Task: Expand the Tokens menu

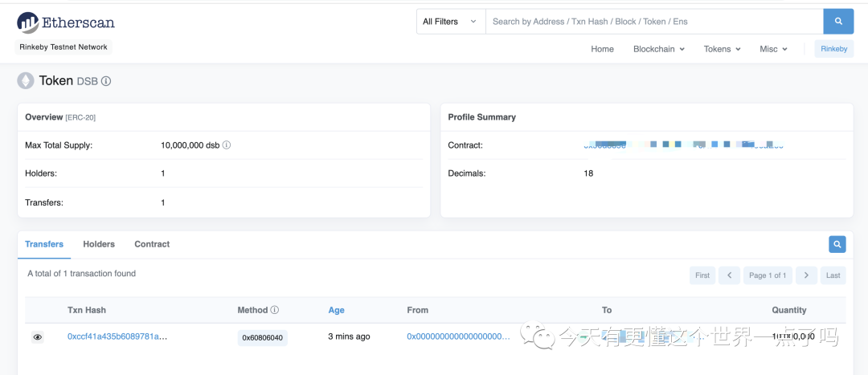Action: (722, 49)
